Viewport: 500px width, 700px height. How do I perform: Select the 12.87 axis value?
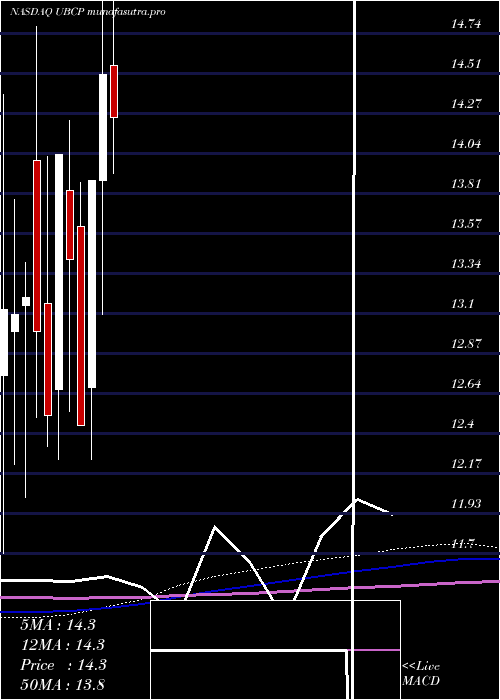pos(466,344)
